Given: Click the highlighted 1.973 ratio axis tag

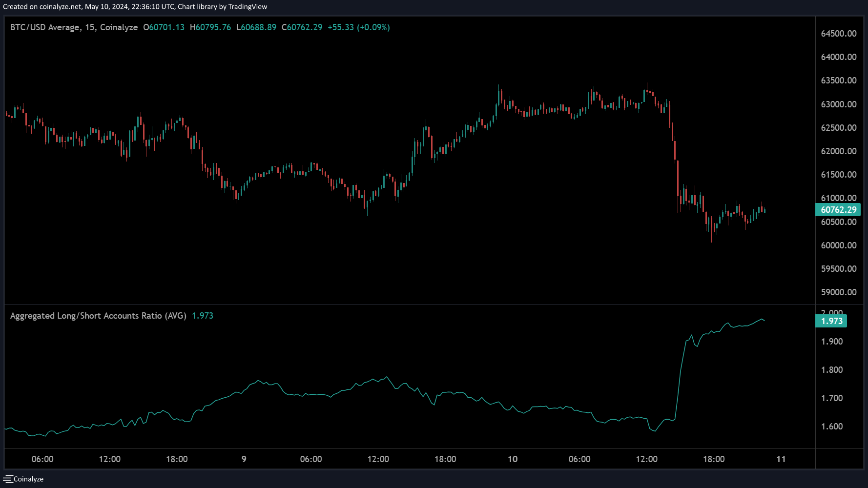Looking at the screenshot, I should [831, 321].
